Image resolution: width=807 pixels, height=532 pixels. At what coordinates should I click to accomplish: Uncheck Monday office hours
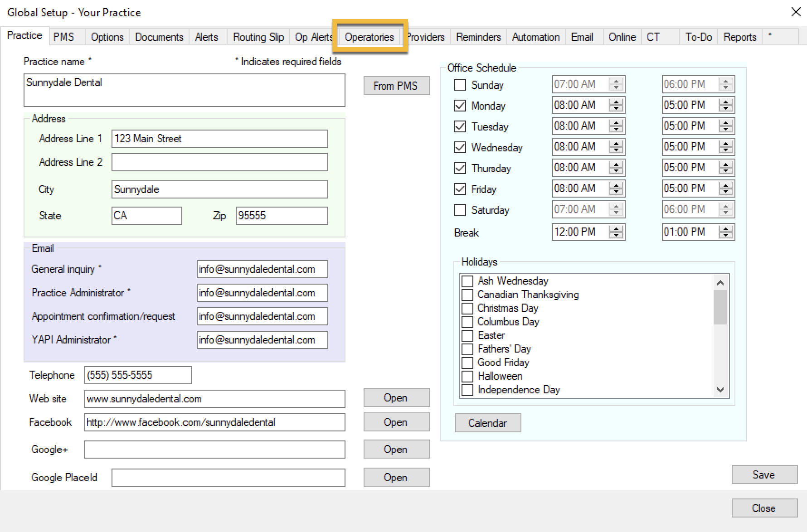[460, 106]
